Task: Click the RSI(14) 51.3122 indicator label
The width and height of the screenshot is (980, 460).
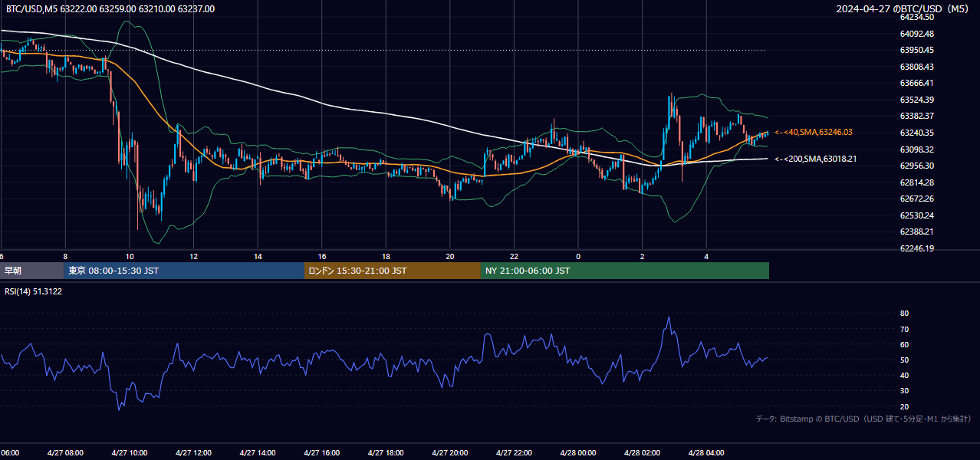Action: pos(34,291)
